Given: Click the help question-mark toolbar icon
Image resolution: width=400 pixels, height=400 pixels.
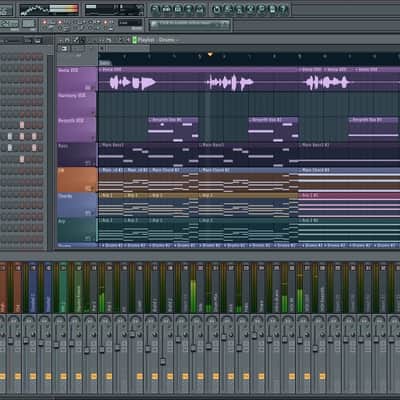Looking at the screenshot, I should pos(284,9).
